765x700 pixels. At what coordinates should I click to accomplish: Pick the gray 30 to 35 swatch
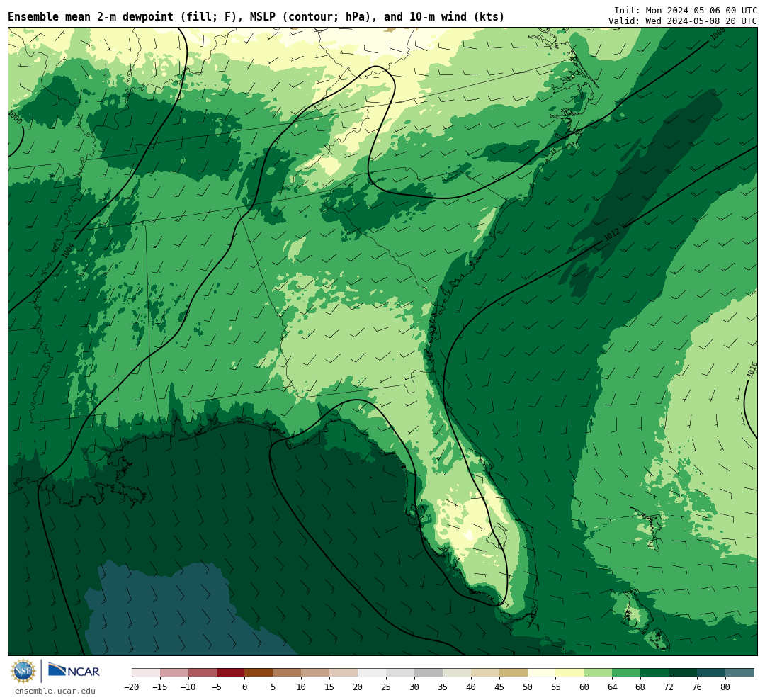[x=429, y=673]
